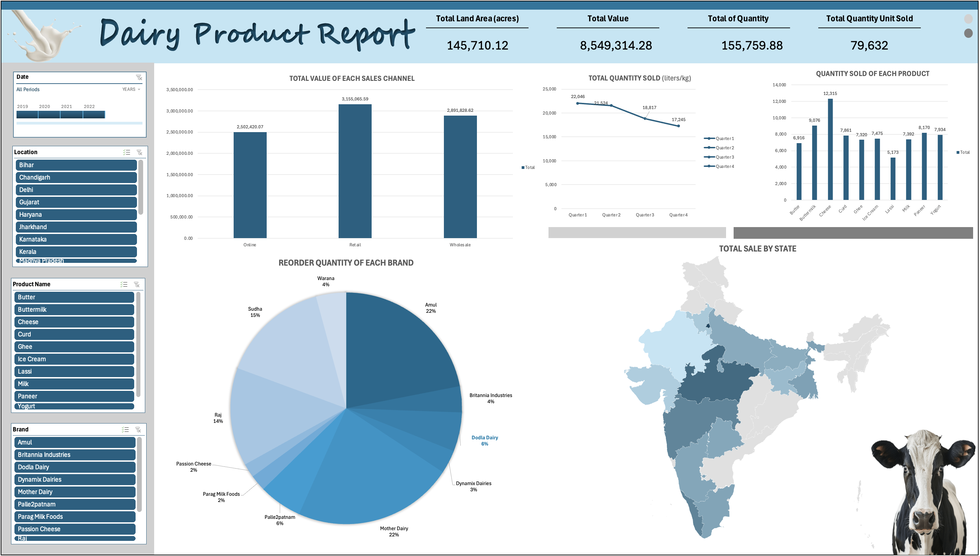Clear the Brand slicer filter
Screen dimensions: 980x556
click(138, 430)
